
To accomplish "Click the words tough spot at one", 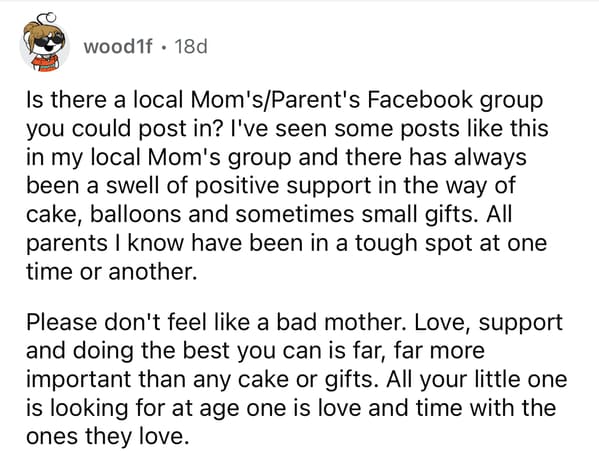I will 451,242.
